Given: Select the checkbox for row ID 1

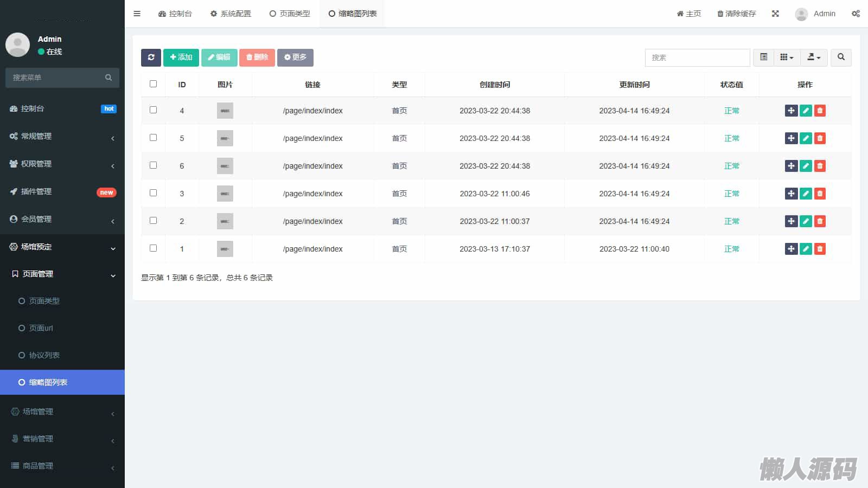Looking at the screenshot, I should tap(153, 248).
